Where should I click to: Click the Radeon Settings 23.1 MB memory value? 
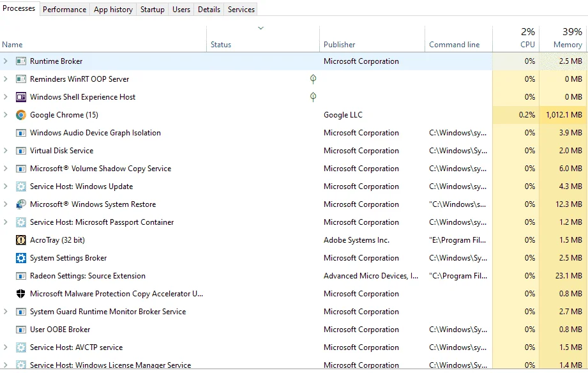point(568,276)
